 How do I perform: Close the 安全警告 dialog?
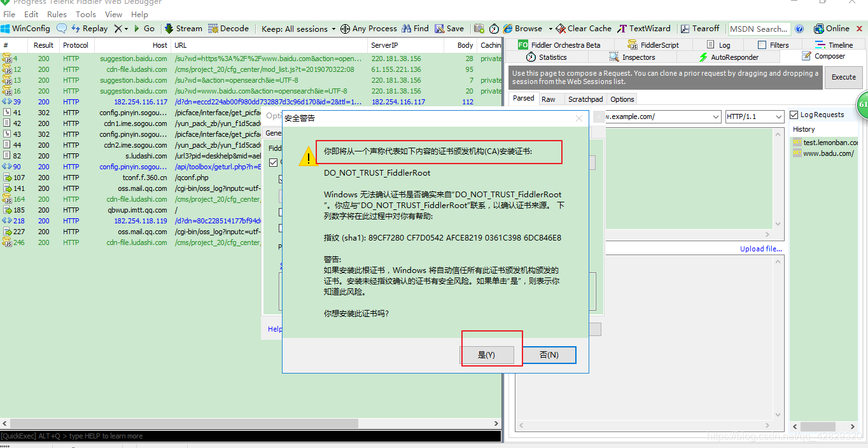coord(578,118)
